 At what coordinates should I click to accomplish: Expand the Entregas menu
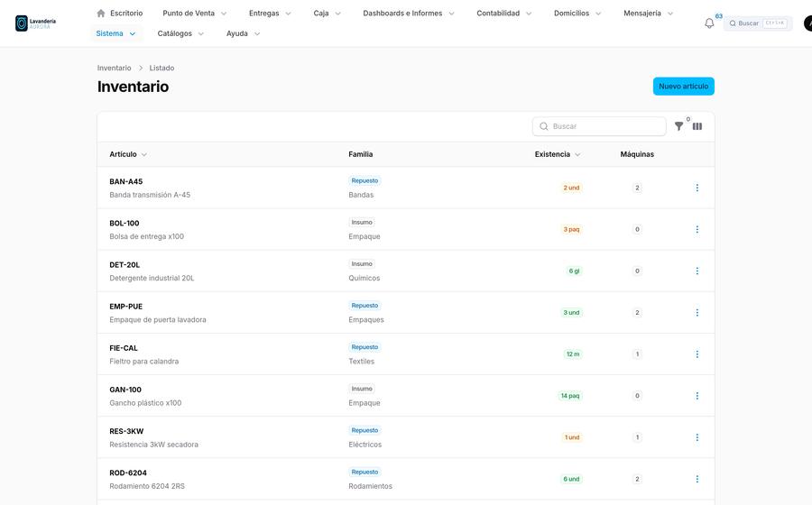pos(270,13)
